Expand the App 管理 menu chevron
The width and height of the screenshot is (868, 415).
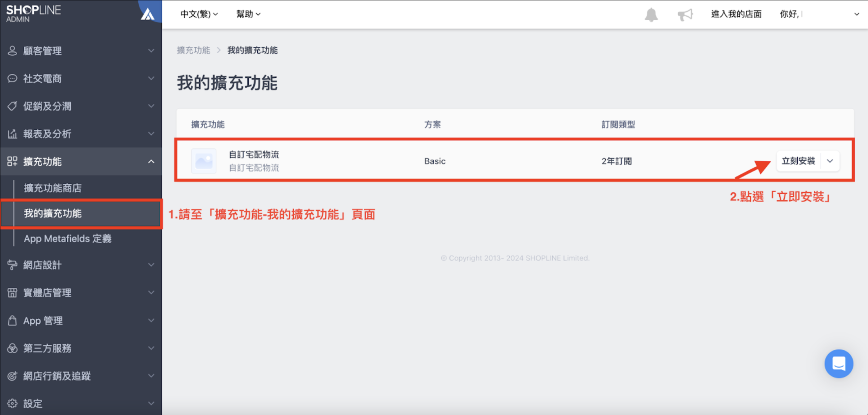(151, 320)
